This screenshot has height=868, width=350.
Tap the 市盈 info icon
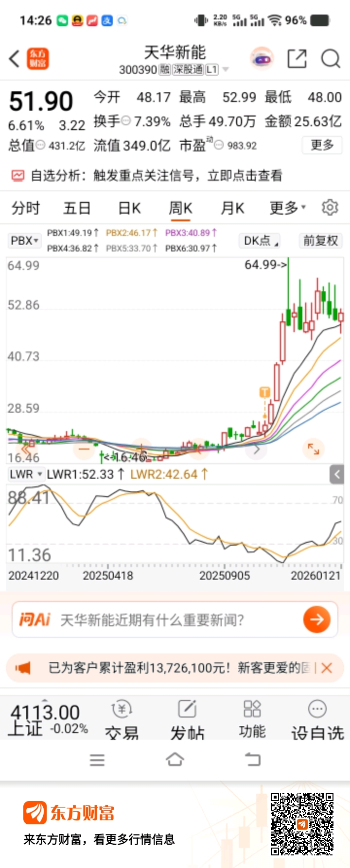(x=219, y=145)
